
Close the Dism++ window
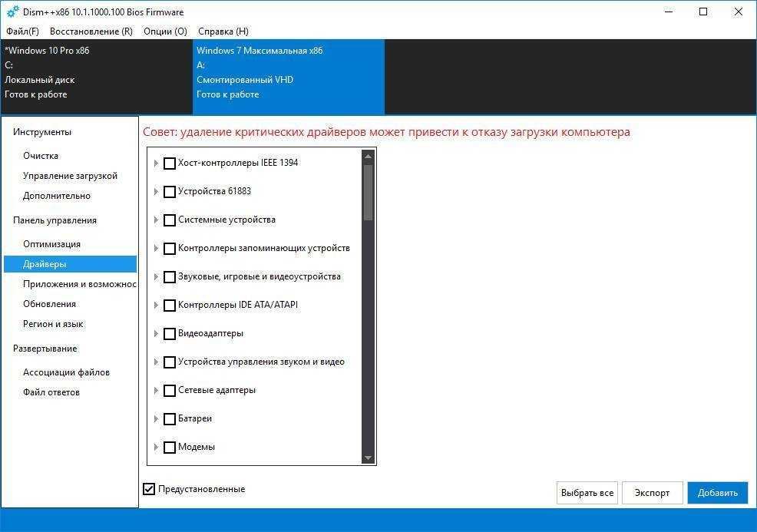pyautogui.click(x=738, y=12)
